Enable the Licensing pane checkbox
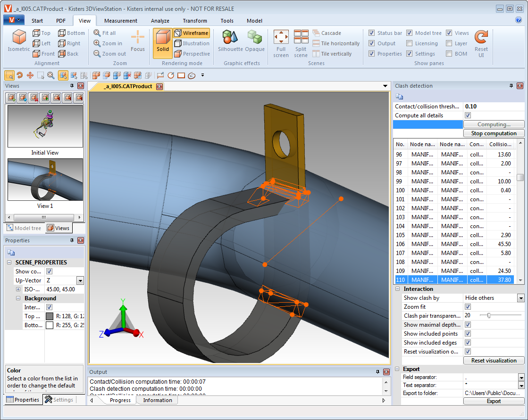Image resolution: width=528 pixels, height=420 pixels. click(x=409, y=43)
